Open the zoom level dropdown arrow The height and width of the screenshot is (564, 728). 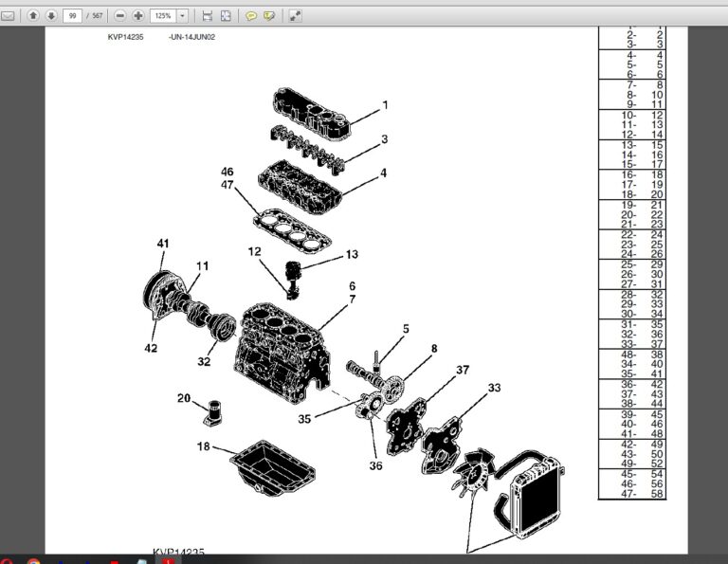coord(182,16)
